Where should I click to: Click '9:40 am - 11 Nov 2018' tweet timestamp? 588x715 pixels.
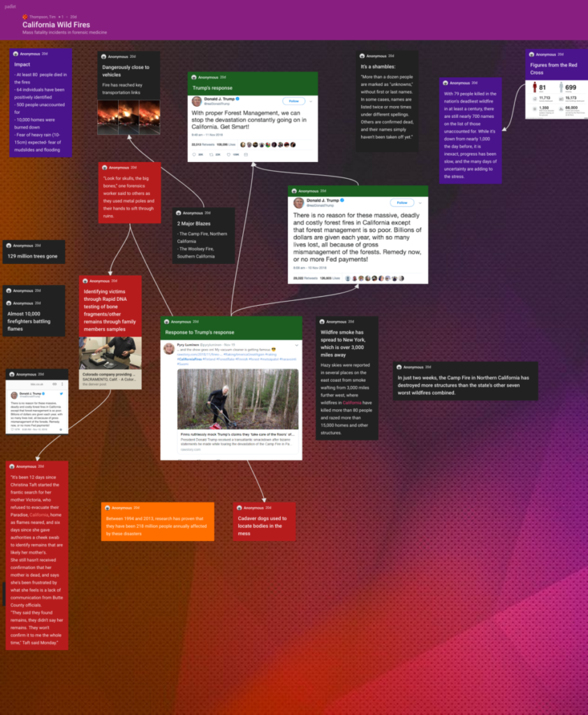coord(207,135)
